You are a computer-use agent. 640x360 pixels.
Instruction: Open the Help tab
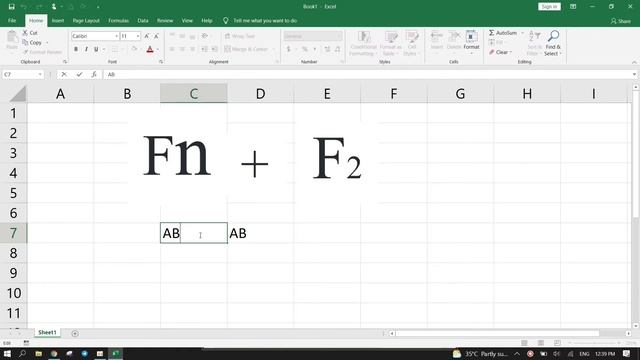pos(207,20)
